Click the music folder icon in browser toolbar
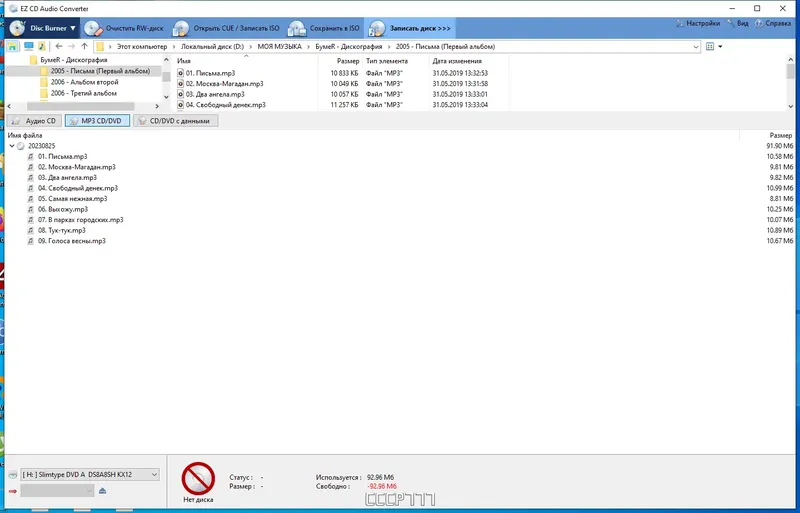Screen dimensions: 800x513 pos(41,46)
